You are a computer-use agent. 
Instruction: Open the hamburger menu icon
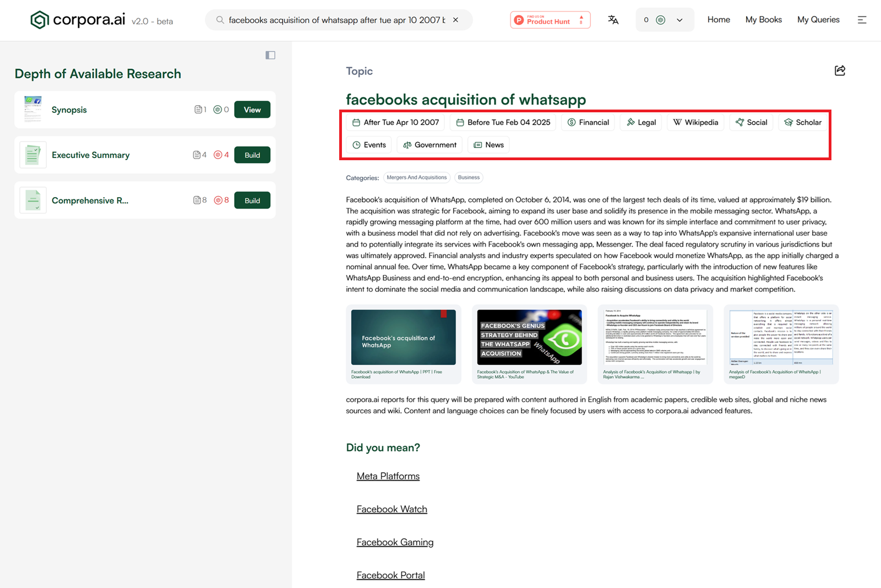point(862,20)
